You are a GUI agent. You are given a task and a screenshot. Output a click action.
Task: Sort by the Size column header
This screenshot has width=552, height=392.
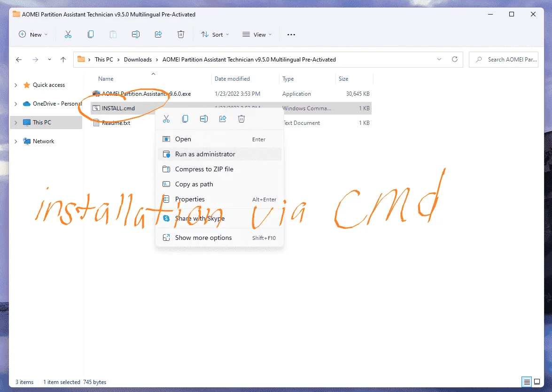pos(343,79)
